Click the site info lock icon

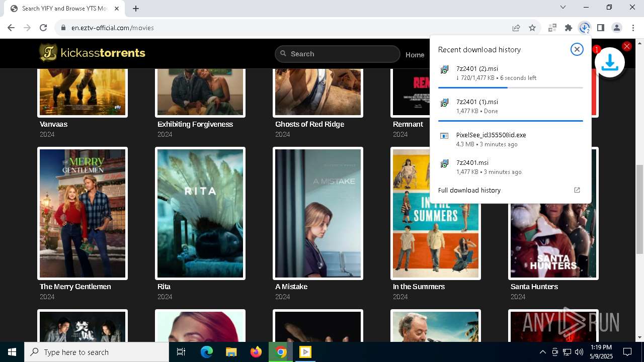point(63,28)
